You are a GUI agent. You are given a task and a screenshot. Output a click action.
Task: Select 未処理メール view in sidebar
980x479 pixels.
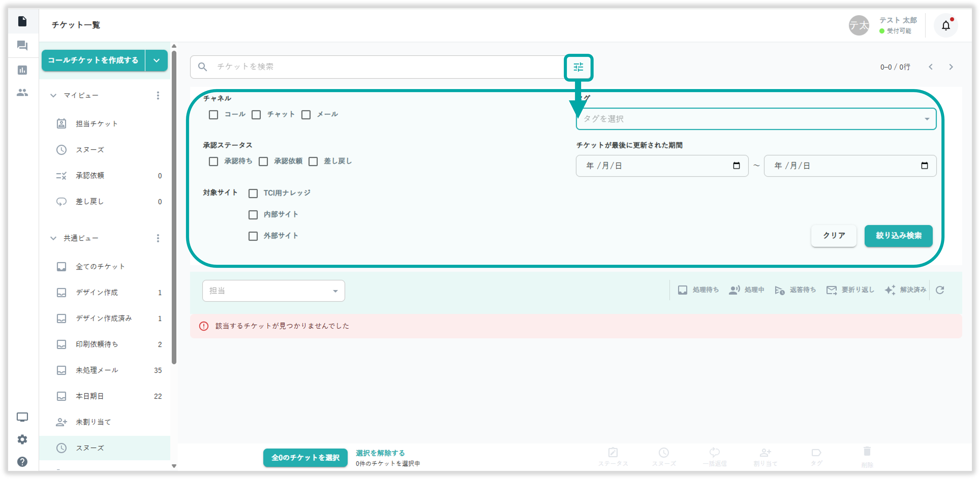coord(97,370)
